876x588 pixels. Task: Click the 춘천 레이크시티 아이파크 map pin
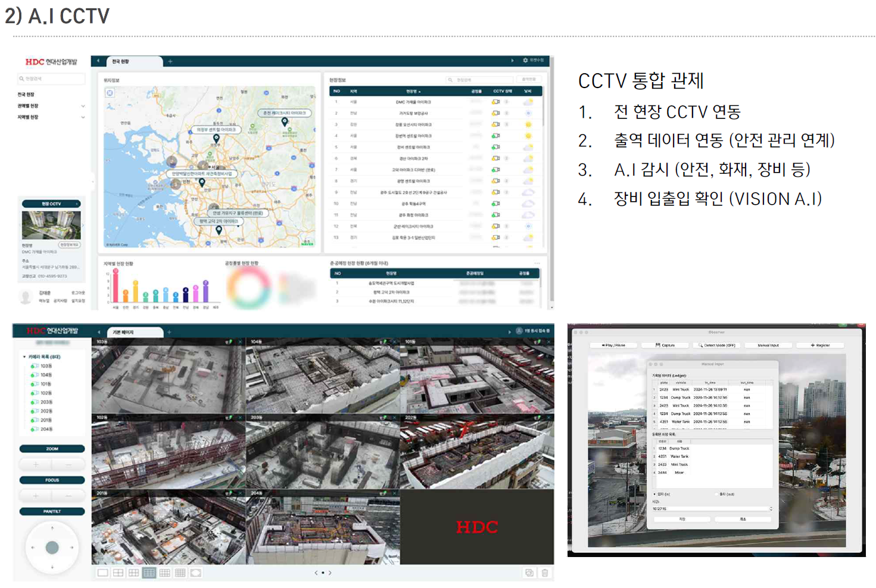click(285, 121)
